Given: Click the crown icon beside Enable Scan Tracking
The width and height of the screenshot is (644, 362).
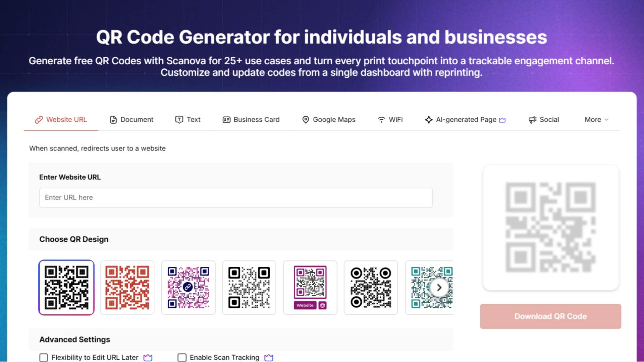Looking at the screenshot, I should [269, 358].
